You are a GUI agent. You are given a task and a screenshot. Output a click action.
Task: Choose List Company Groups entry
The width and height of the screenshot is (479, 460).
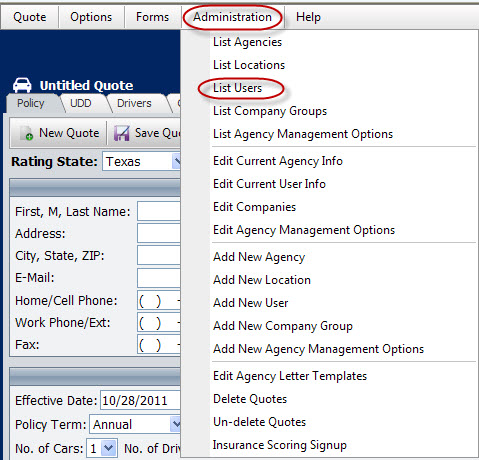coord(270,111)
